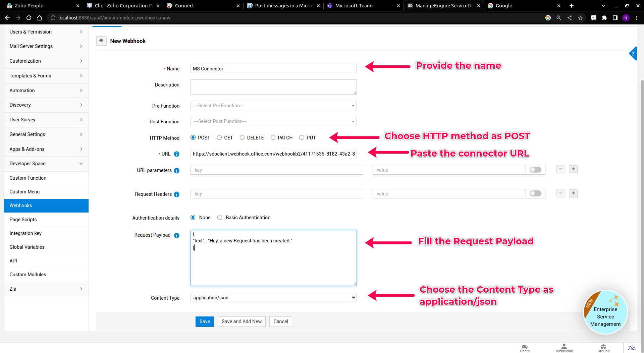Screen dimensions: 644x353
Task: Open the Content Type dropdown
Action: tap(273, 298)
